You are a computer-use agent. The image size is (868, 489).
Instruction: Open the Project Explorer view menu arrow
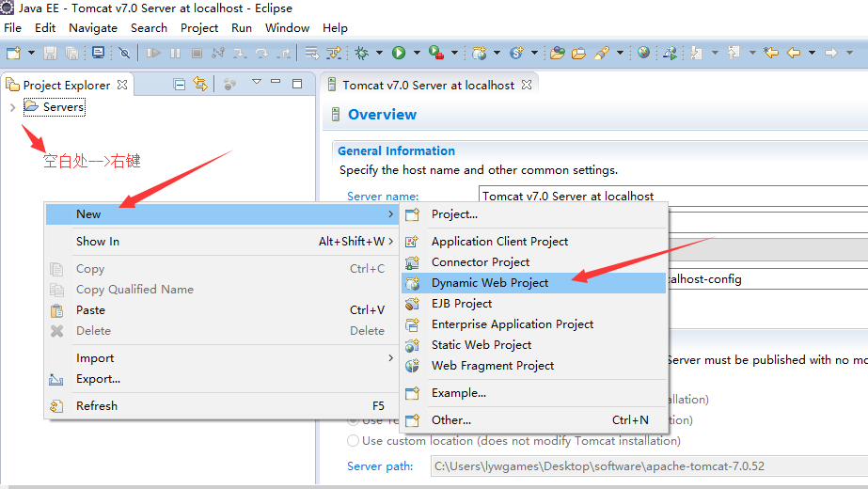tap(257, 82)
